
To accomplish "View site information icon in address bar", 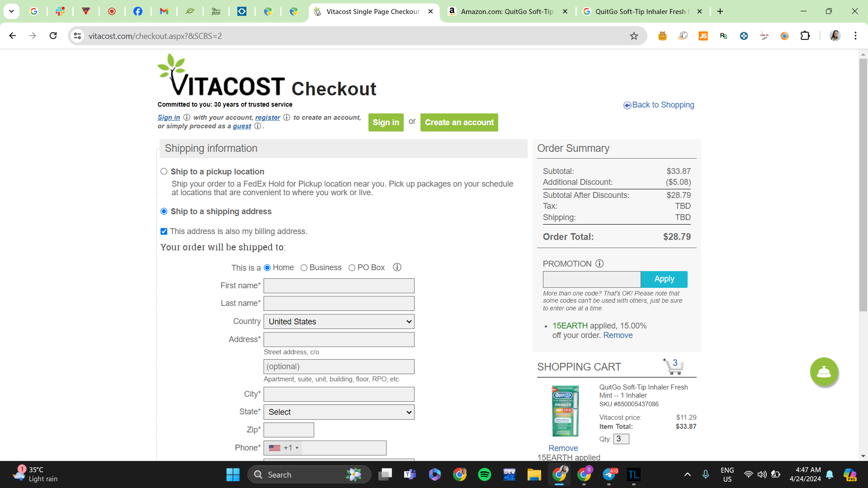I will point(78,36).
